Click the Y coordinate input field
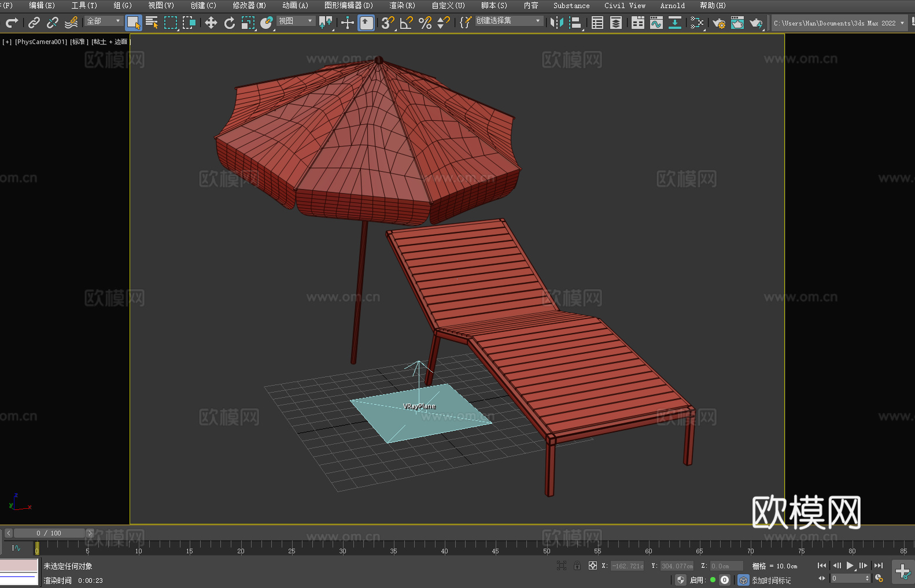The image size is (915, 588). (x=677, y=566)
